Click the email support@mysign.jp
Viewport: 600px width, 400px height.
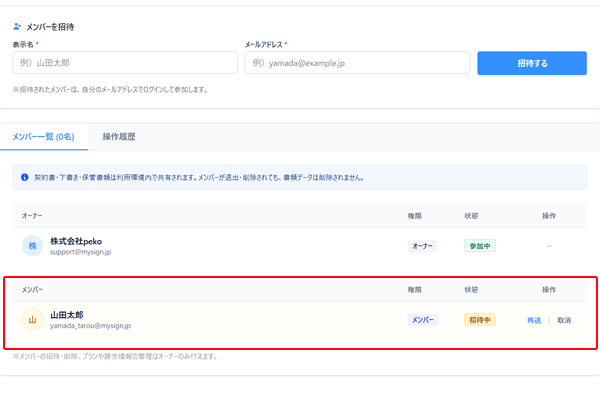pyautogui.click(x=80, y=252)
